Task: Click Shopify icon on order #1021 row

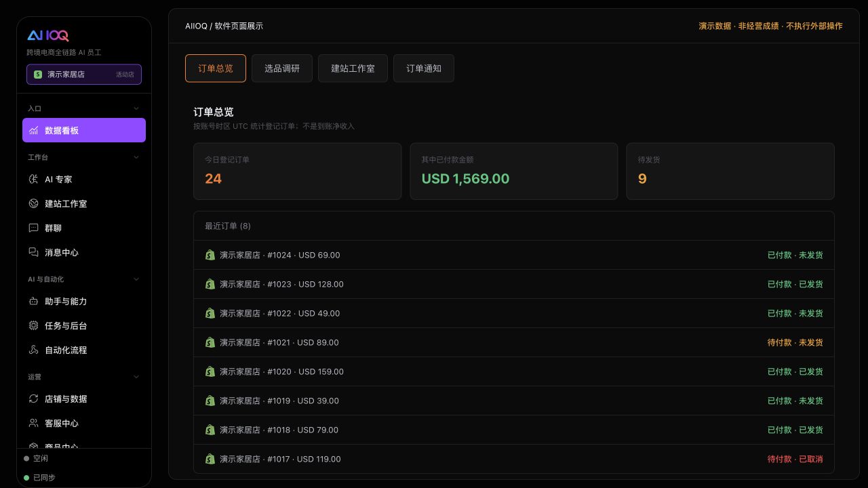Action: click(210, 343)
